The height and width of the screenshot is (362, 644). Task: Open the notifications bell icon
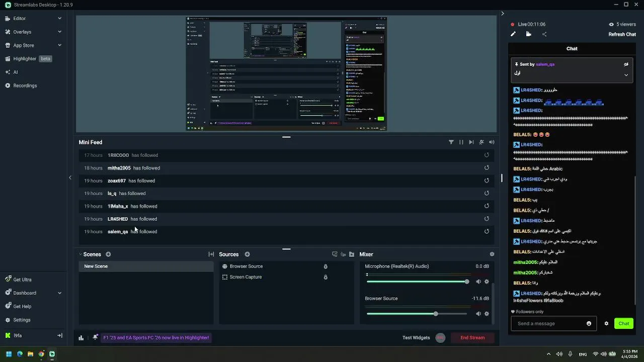coord(95,338)
